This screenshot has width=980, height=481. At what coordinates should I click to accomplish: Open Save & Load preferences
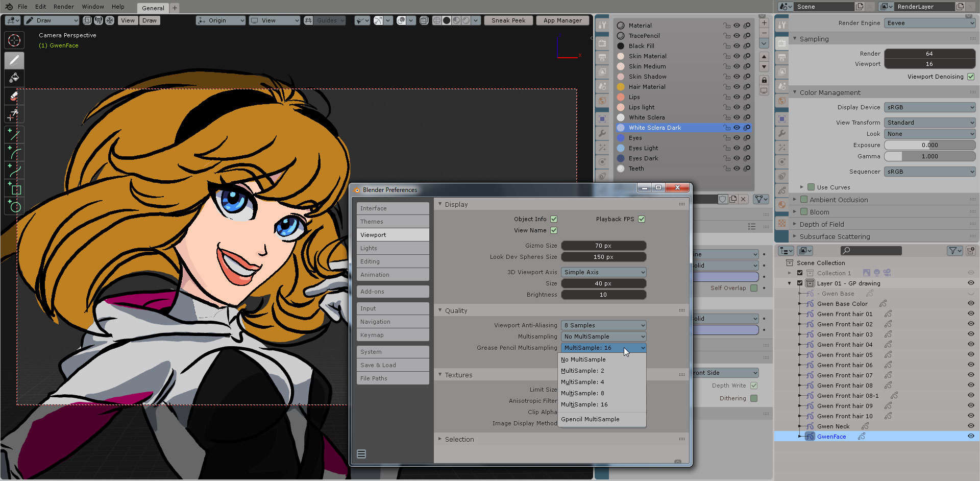[393, 365]
